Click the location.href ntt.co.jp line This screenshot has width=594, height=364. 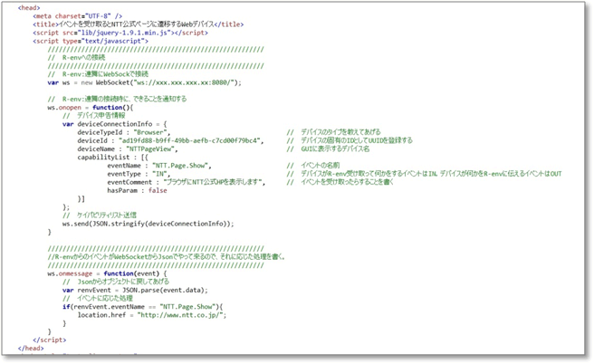152,315
